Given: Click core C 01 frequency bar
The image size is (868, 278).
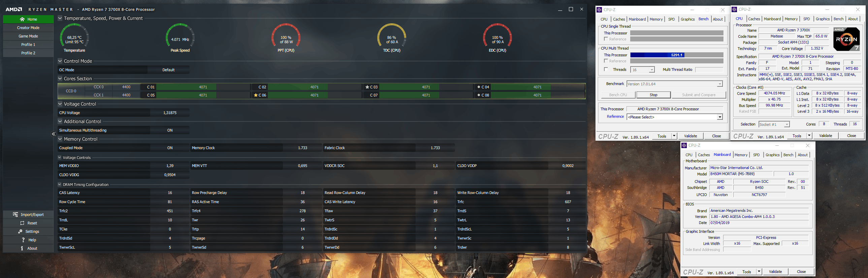Looking at the screenshot, I should point(203,87).
